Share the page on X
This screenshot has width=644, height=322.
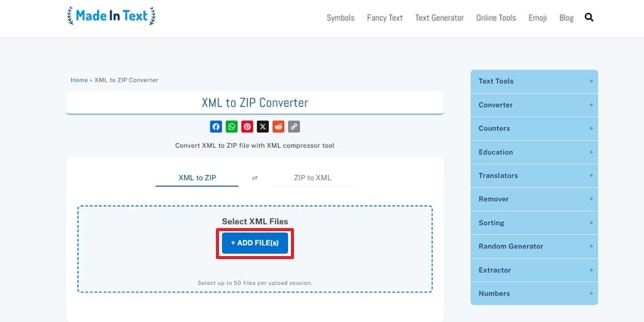pos(263,127)
